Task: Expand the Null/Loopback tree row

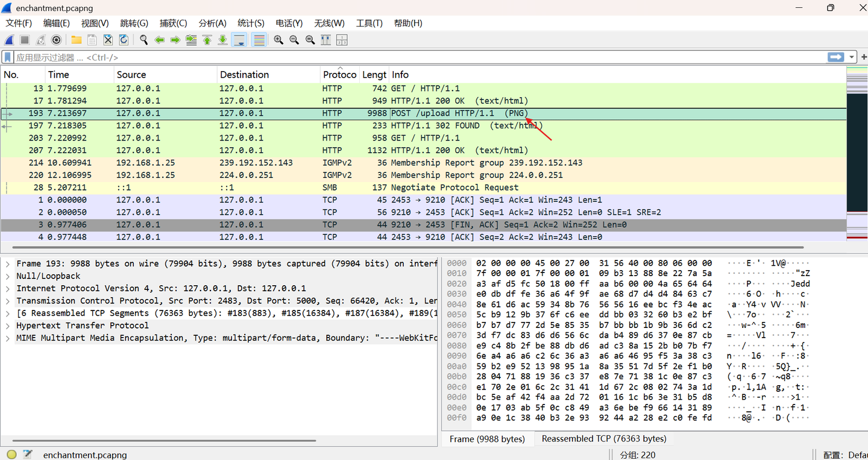Action: [x=7, y=276]
